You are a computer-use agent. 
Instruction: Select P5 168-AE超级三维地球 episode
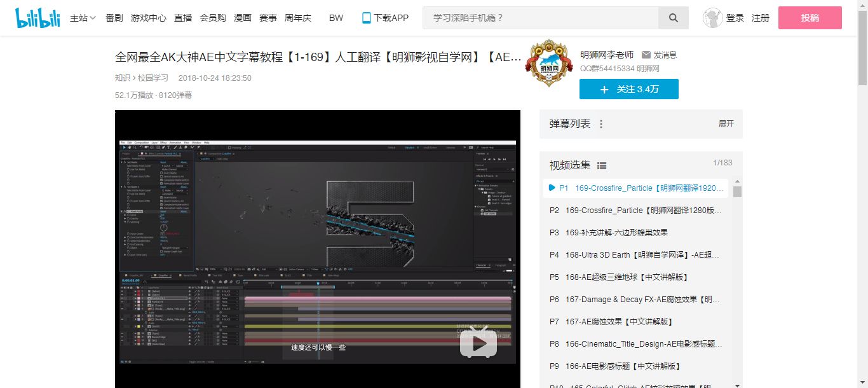click(636, 277)
